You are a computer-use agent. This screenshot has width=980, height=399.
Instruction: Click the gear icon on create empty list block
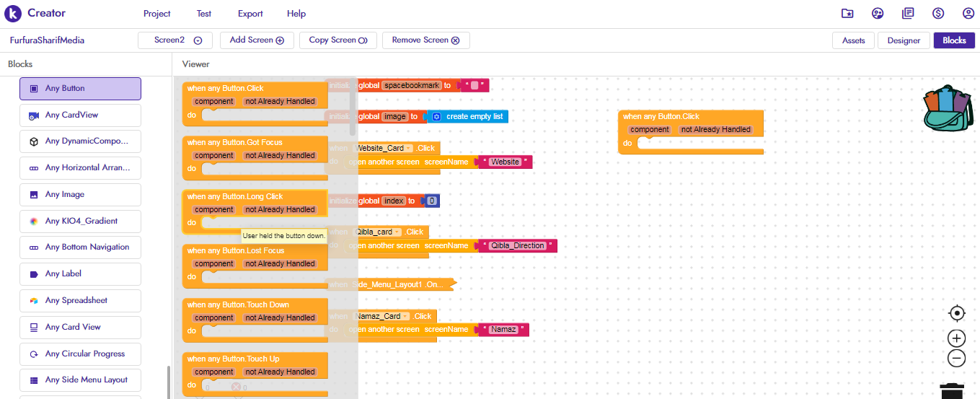[x=436, y=116]
